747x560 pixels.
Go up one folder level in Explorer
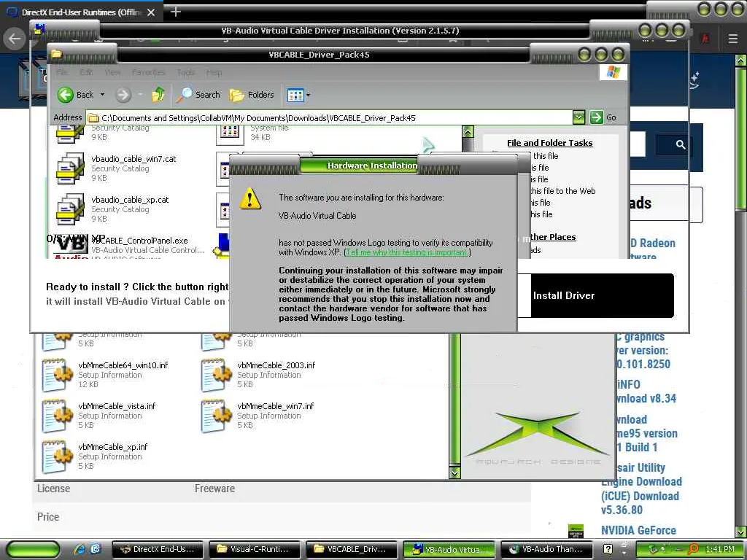point(158,95)
